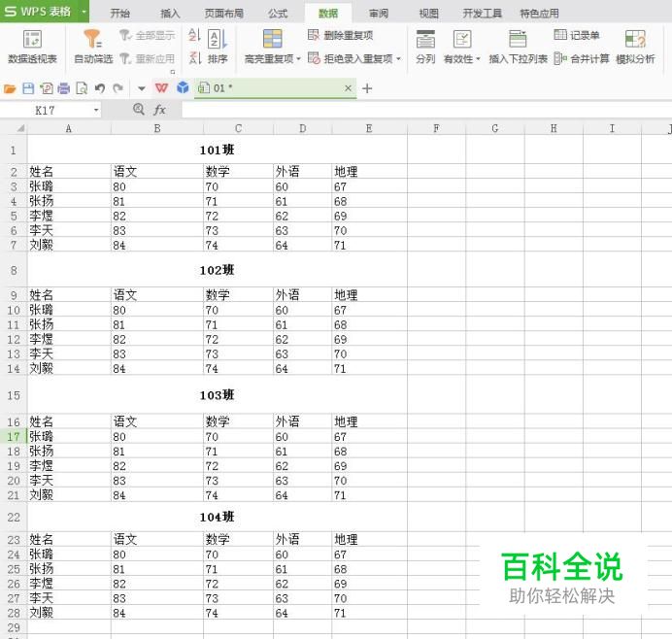Screen dimensions: 672x639
Task: Click the blue cube icon
Action: click(x=183, y=87)
